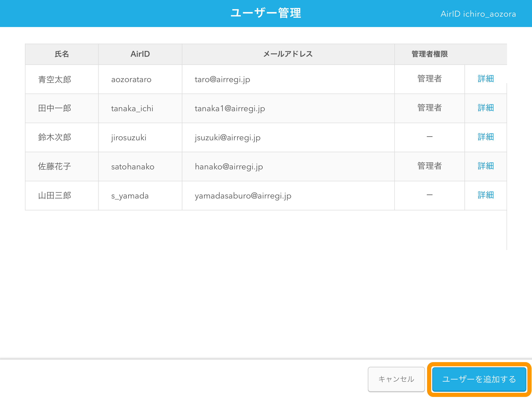The image size is (532, 399).
Task: Open 詳細 for 鈴木次郎
Action: 486,137
